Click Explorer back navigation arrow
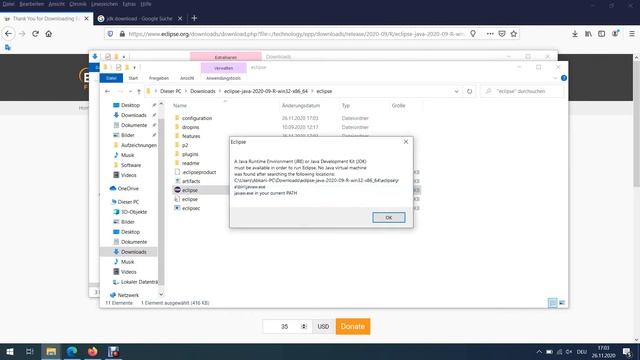The image size is (640, 360). click(107, 91)
